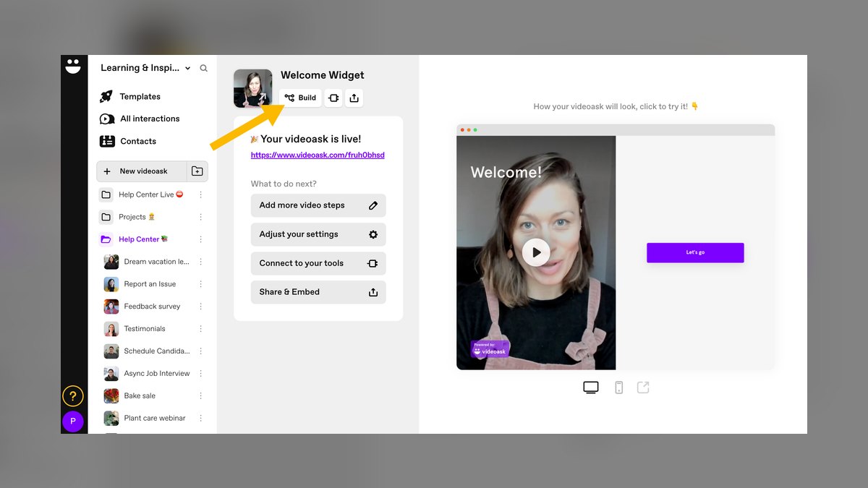Open options menu for Bake sale
This screenshot has width=868, height=488.
coord(201,396)
